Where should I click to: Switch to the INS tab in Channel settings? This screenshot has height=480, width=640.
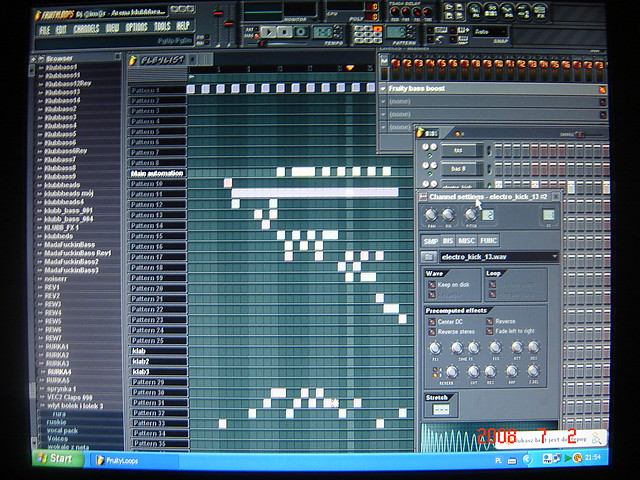(448, 240)
